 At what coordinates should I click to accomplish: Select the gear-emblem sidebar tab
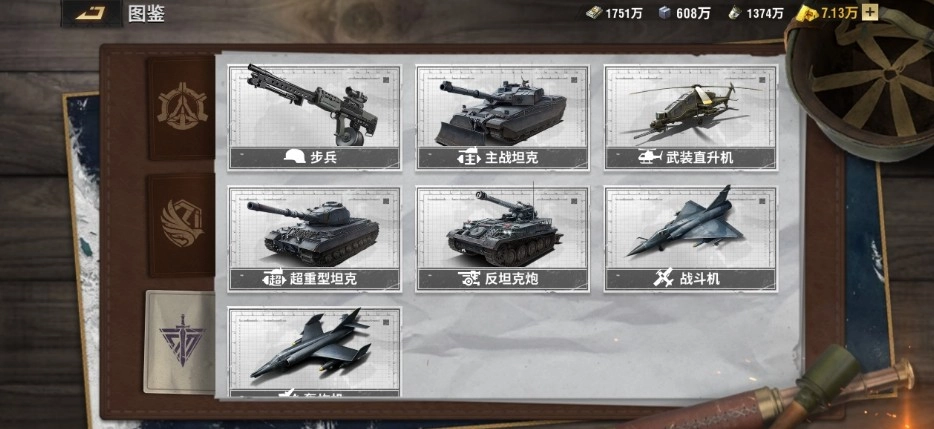click(182, 108)
